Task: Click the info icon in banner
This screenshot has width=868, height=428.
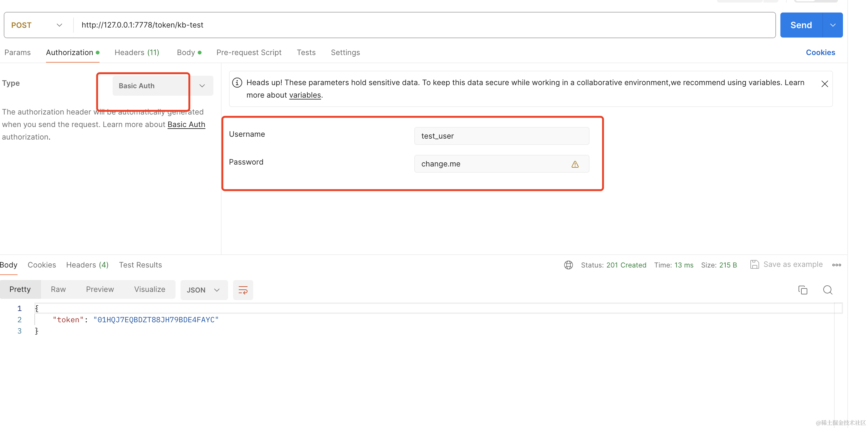Action: [237, 83]
